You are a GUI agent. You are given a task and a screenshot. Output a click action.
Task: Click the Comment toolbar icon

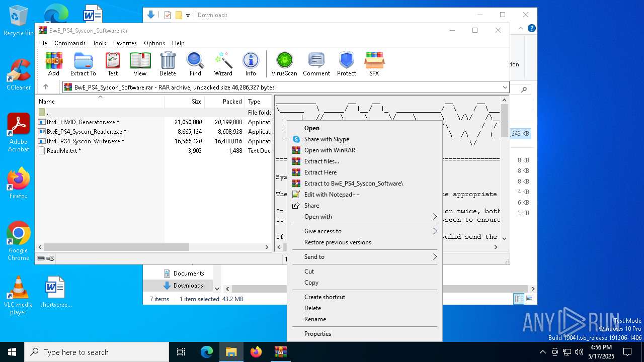coord(316,64)
